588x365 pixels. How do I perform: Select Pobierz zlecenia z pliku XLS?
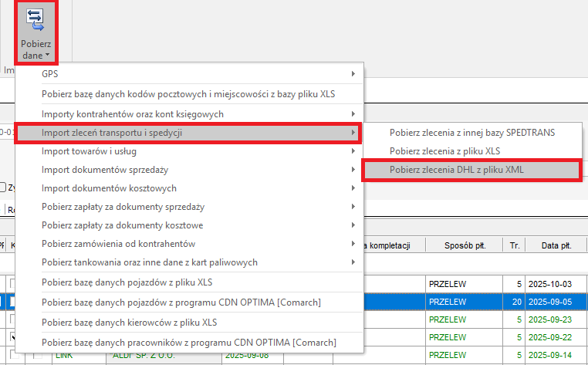[444, 151]
